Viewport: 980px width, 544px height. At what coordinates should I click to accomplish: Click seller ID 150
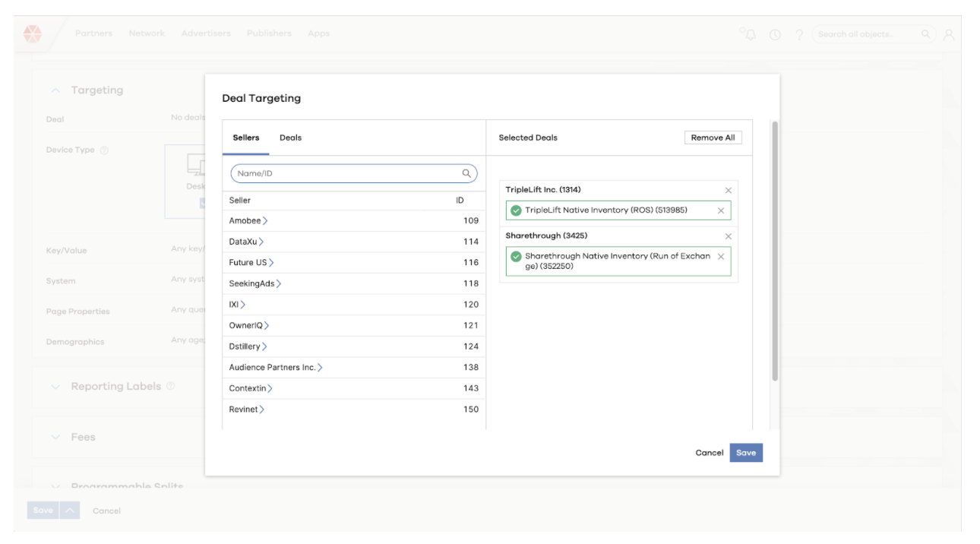[x=471, y=410]
